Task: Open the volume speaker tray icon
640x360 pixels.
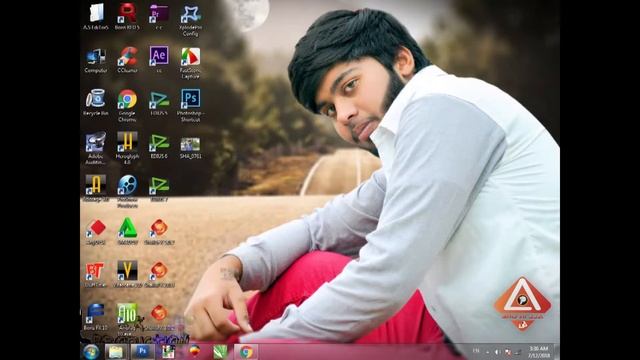Action: 497,351
